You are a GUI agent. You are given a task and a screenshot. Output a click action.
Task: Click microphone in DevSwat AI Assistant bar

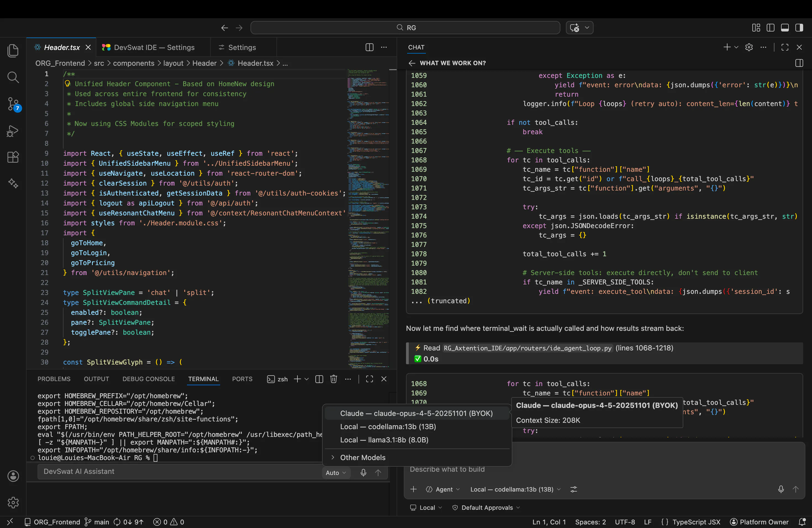click(363, 472)
